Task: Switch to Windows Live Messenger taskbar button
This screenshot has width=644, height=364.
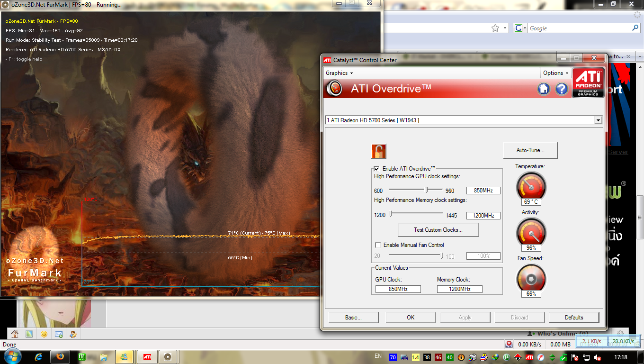Action: point(125,357)
